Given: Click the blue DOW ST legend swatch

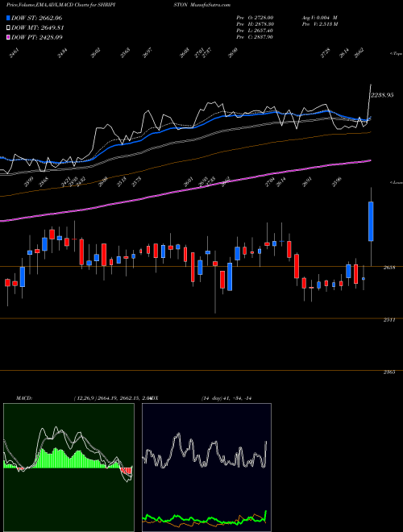Looking at the screenshot, I should pos(8,18).
